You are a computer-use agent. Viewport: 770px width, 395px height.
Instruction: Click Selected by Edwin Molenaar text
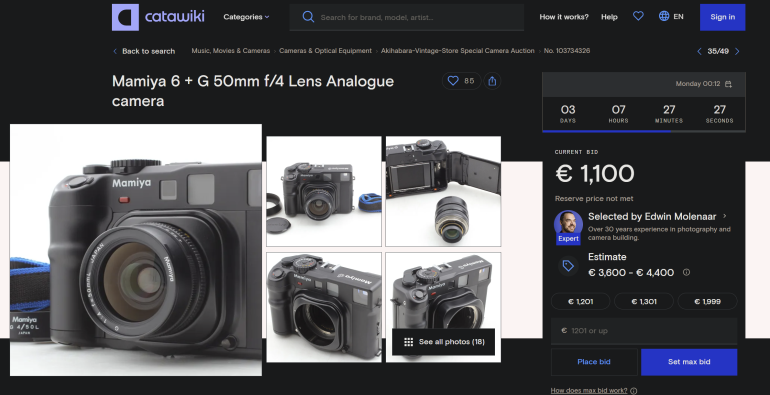pyautogui.click(x=652, y=216)
